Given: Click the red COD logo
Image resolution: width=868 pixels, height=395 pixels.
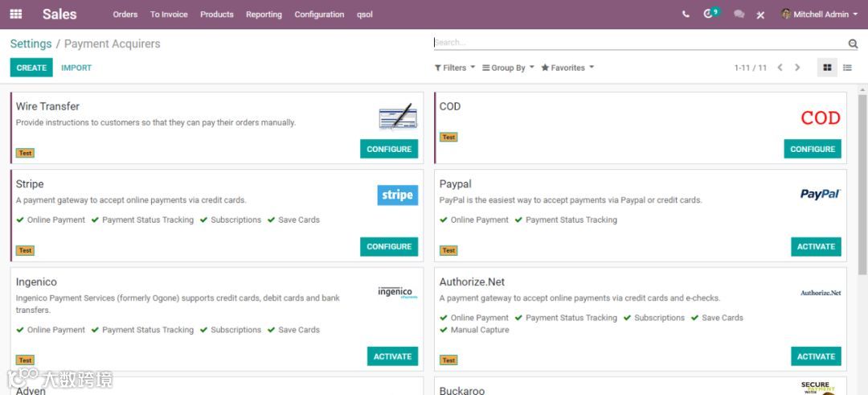Looking at the screenshot, I should click(x=821, y=118).
